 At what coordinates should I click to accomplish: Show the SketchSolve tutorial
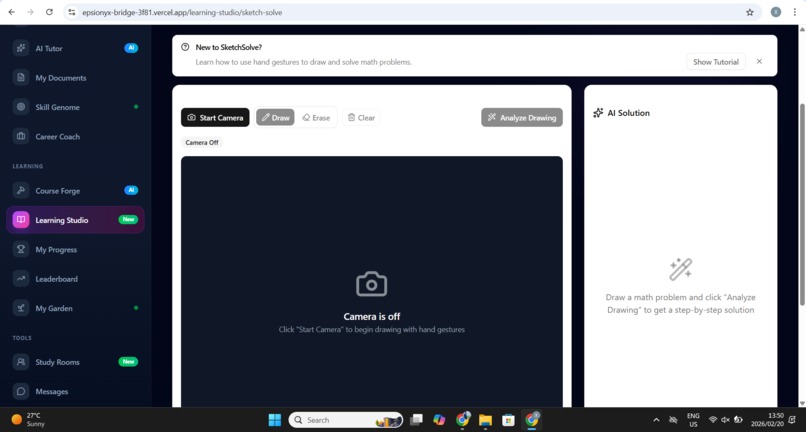716,62
